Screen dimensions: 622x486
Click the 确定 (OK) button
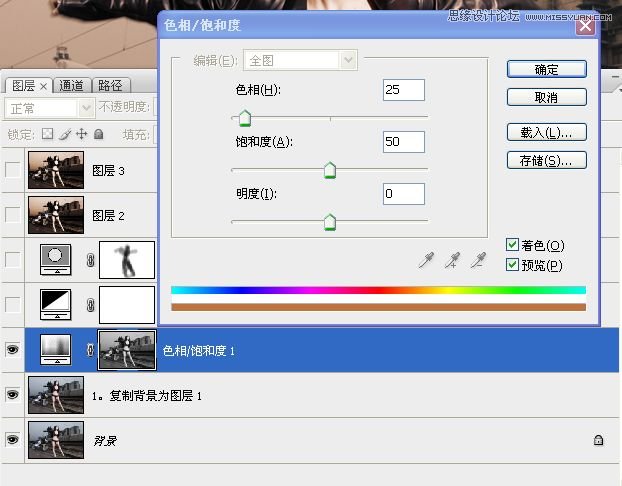tap(546, 69)
